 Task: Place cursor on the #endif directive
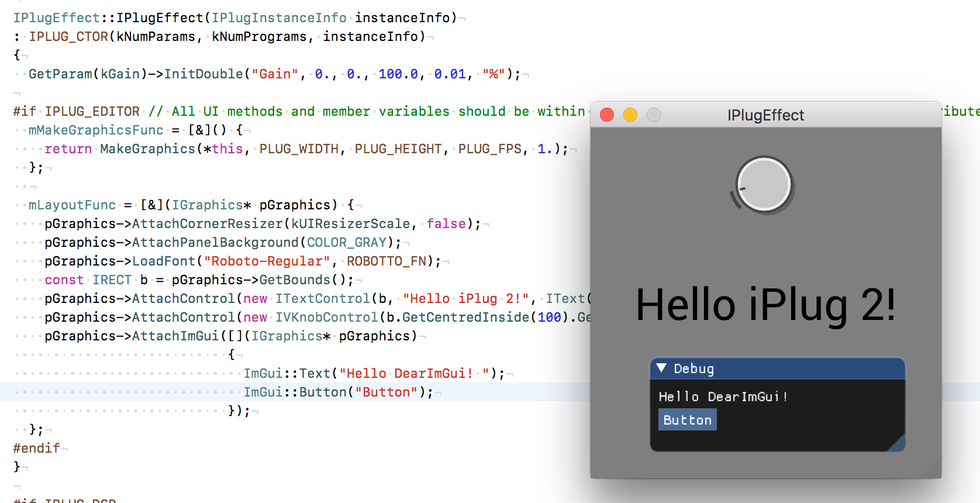point(36,448)
